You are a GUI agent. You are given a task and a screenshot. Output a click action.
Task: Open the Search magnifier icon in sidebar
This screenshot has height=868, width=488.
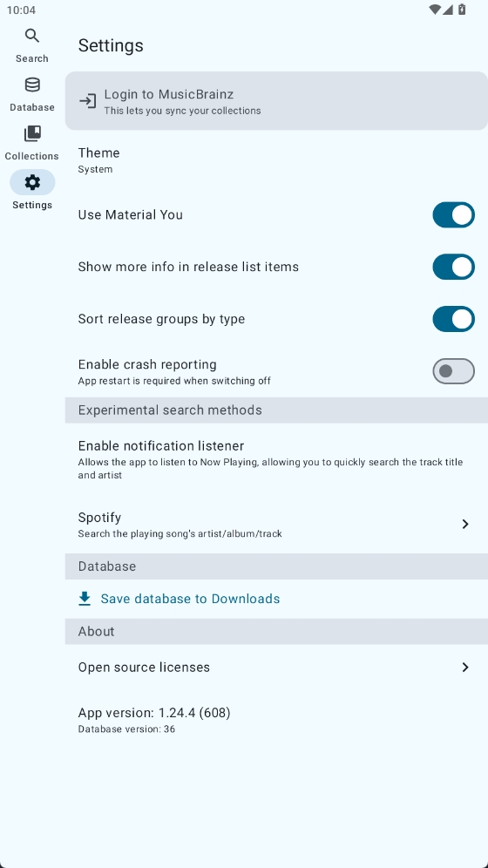32,36
